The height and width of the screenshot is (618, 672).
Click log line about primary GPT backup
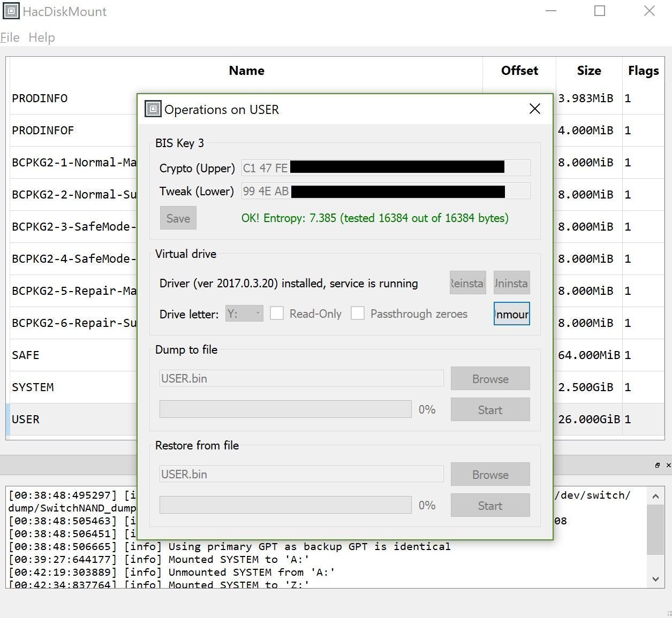(230, 546)
